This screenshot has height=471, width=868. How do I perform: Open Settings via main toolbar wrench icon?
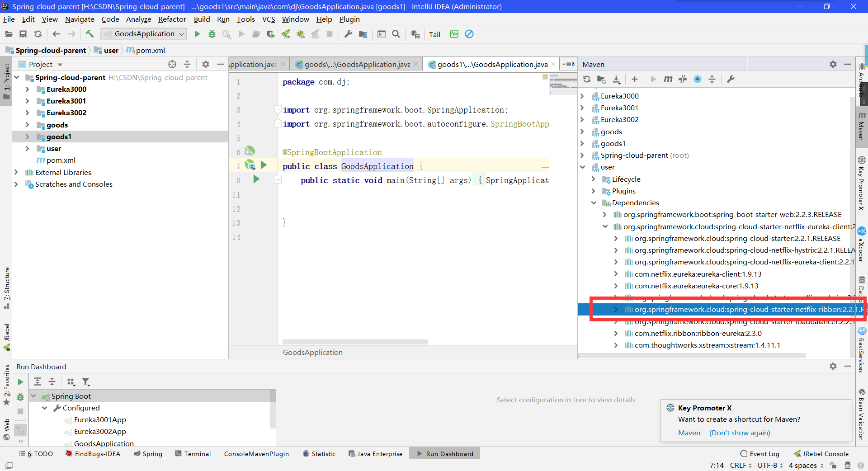click(348, 34)
